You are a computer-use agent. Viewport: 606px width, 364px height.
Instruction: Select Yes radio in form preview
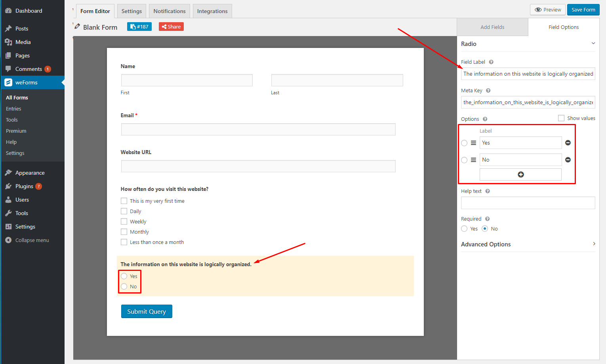124,276
